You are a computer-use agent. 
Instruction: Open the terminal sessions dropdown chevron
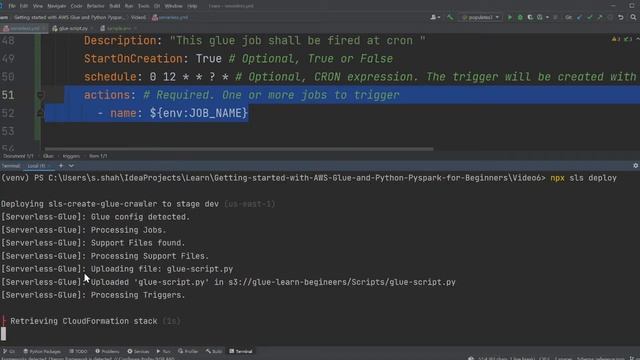pos(71,166)
